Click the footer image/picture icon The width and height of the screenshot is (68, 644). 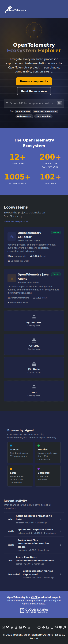[x=21, y=627]
